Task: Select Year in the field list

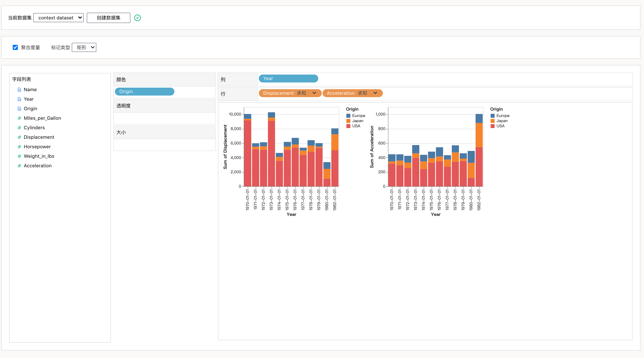Action: (x=29, y=99)
